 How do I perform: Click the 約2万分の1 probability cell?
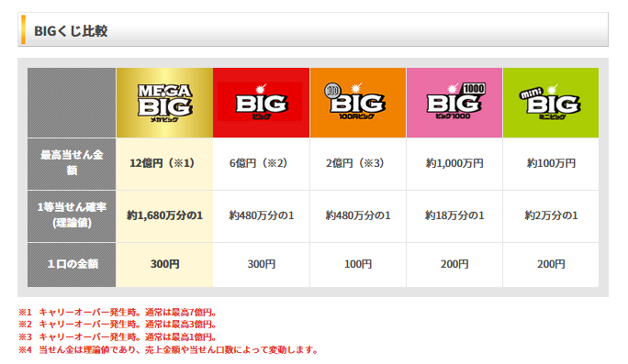click(x=551, y=216)
